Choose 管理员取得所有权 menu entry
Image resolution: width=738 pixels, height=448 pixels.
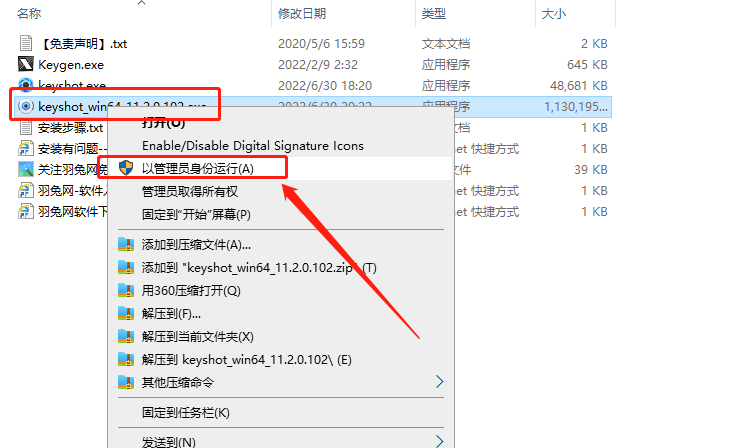click(190, 192)
